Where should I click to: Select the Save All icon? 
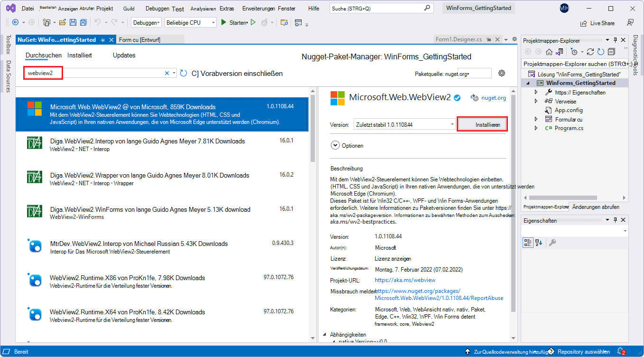pos(83,22)
